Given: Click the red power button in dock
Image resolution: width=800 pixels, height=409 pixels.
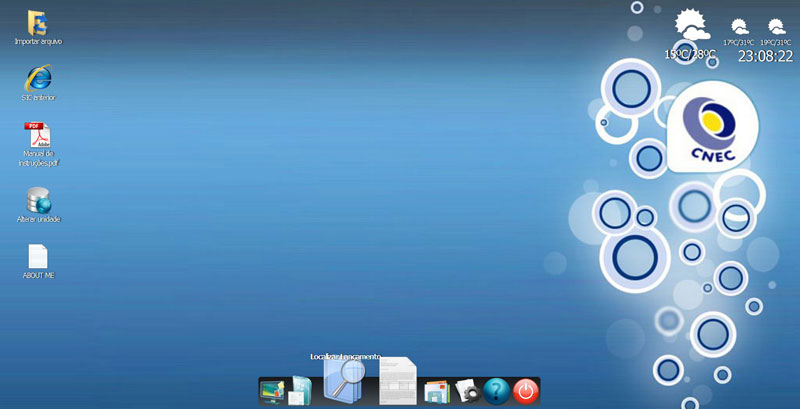Looking at the screenshot, I should click(x=526, y=392).
